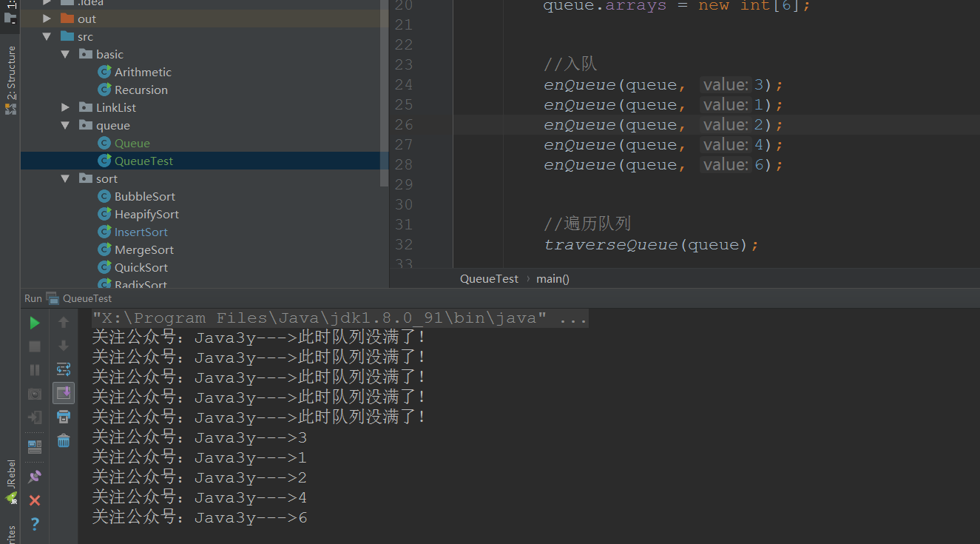Screen dimensions: 980x544
Task: Click the Dump Threads camera icon
Action: click(x=35, y=394)
